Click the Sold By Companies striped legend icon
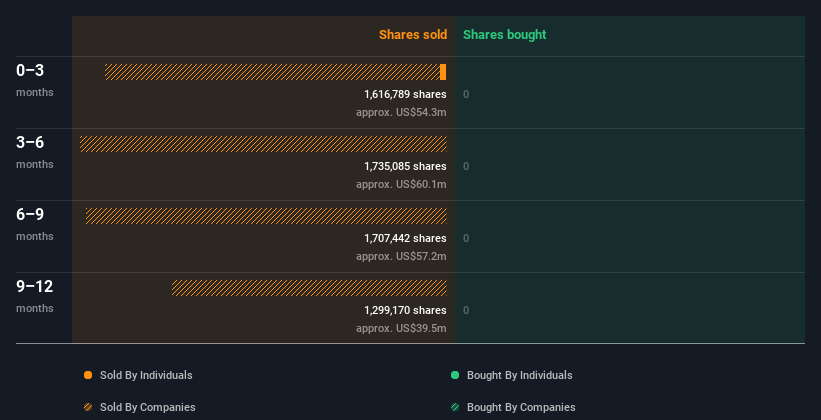 click(88, 407)
